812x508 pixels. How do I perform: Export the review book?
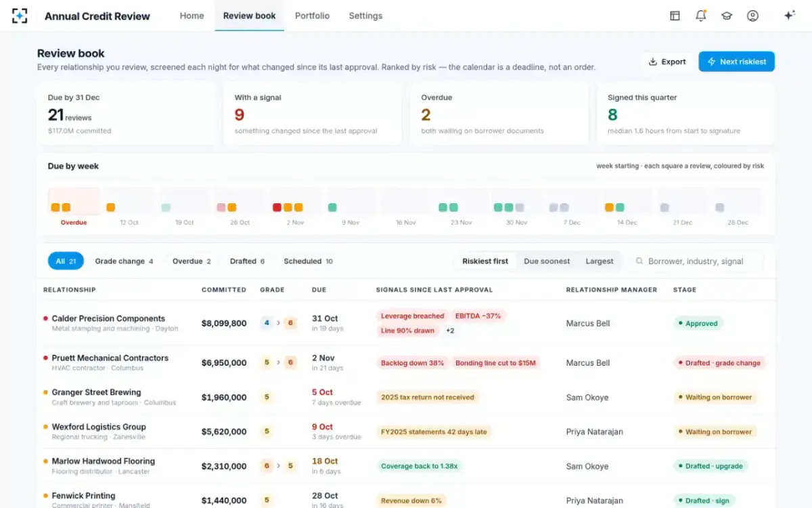pyautogui.click(x=667, y=62)
